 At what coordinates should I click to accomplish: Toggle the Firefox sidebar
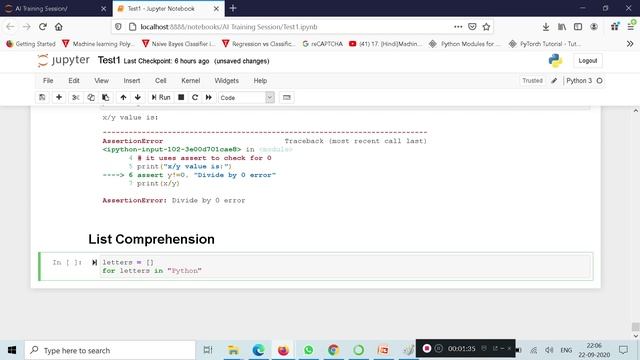[x=578, y=27]
